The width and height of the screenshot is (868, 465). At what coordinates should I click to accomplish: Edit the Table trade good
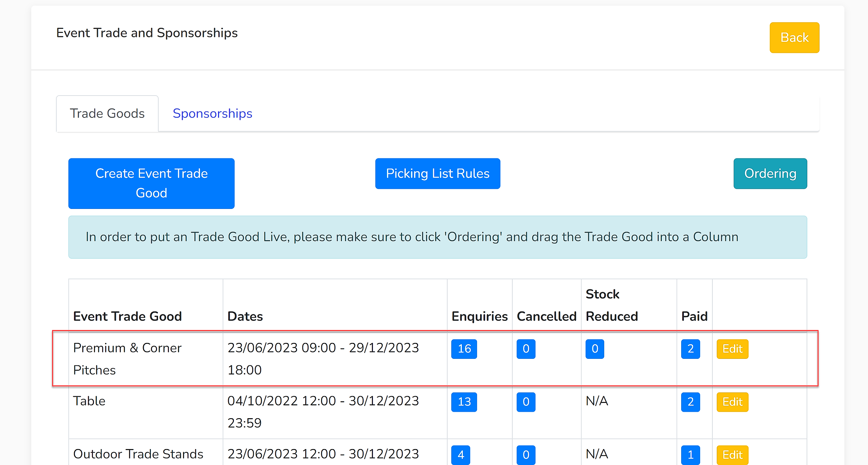pyautogui.click(x=732, y=402)
